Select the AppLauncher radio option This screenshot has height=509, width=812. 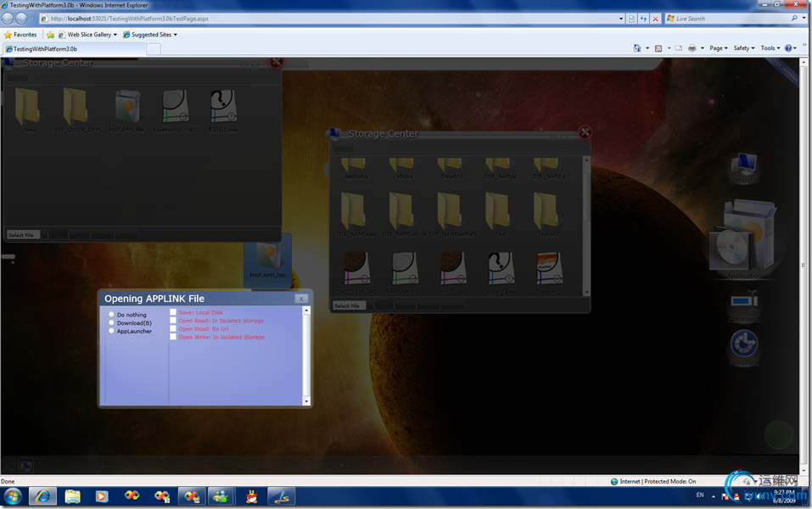tap(111, 331)
